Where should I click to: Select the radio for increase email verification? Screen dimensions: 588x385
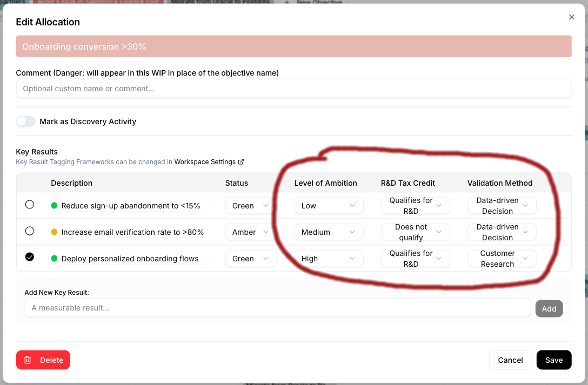tap(30, 231)
